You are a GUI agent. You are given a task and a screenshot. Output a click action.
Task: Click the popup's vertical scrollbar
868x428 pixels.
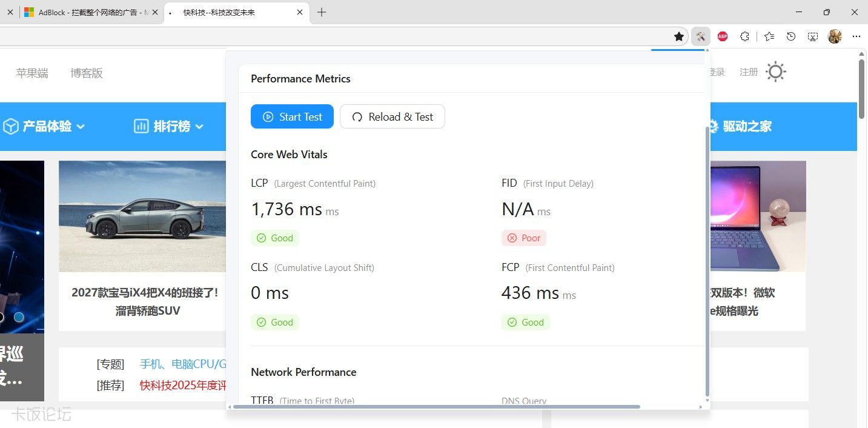707,261
